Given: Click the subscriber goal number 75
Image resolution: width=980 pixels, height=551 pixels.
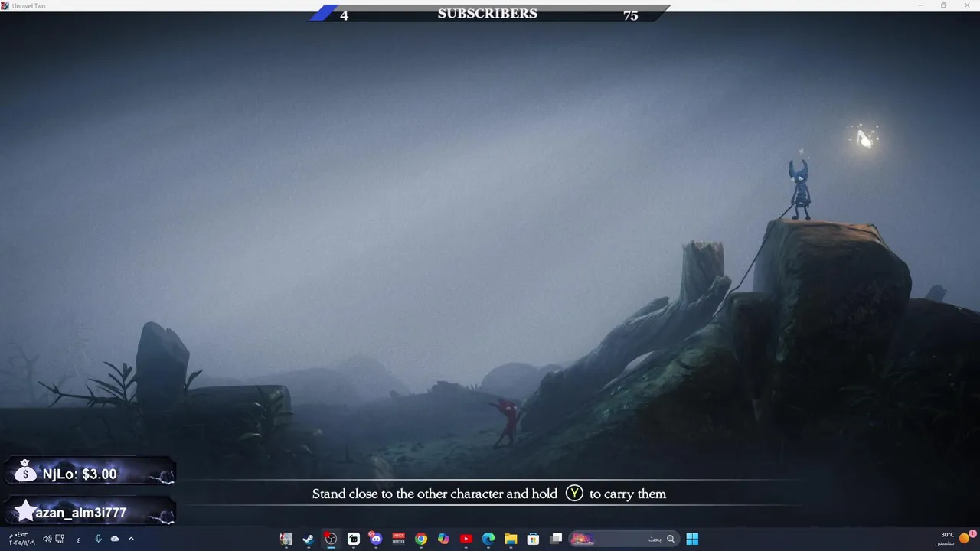Looking at the screenshot, I should tap(630, 15).
